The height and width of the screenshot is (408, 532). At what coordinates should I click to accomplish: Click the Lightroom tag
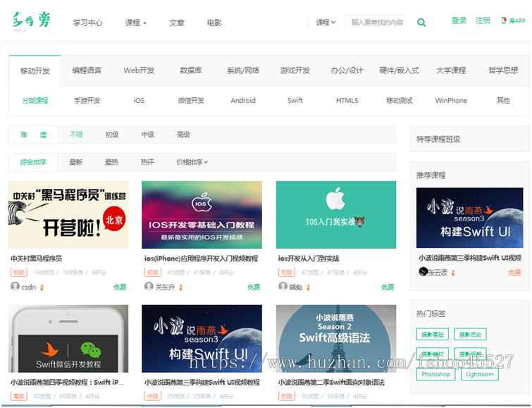[480, 374]
